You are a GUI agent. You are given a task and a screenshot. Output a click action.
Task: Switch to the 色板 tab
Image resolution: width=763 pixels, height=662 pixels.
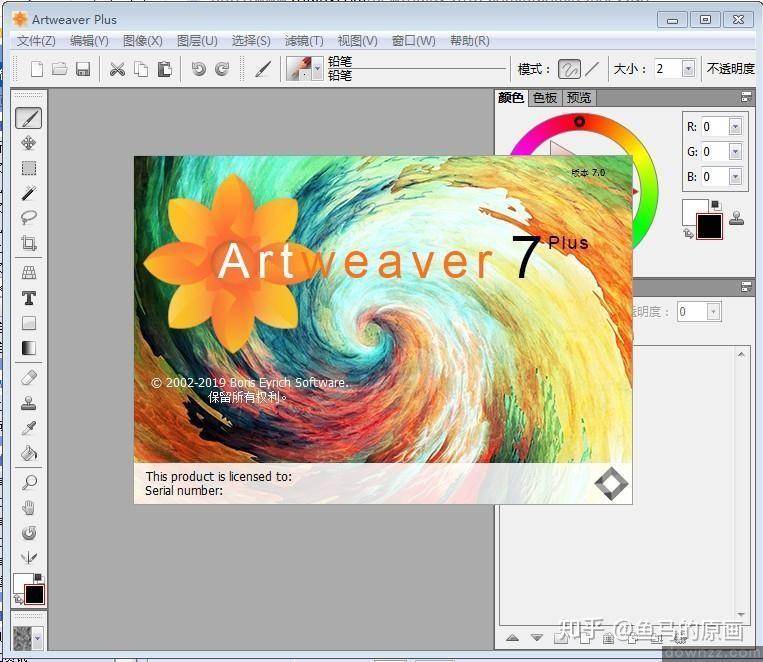pyautogui.click(x=545, y=98)
